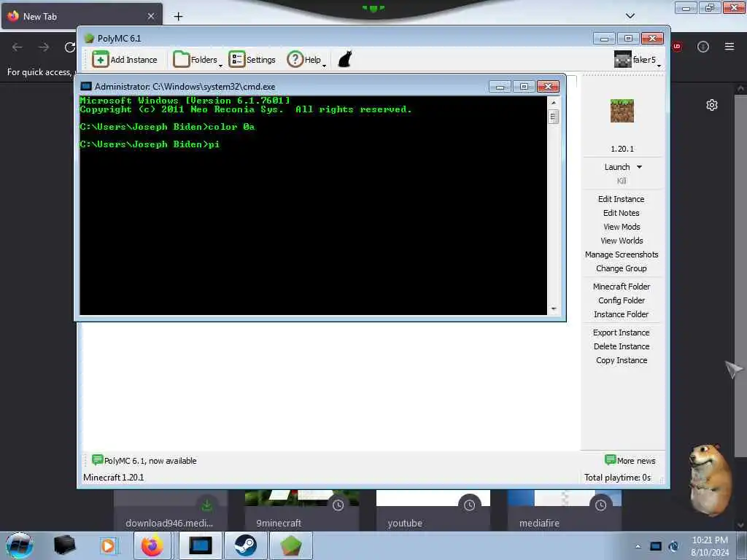Screen dimensions: 747x560
Task: Open the youtube shortcut tile
Action: pyautogui.click(x=433, y=510)
